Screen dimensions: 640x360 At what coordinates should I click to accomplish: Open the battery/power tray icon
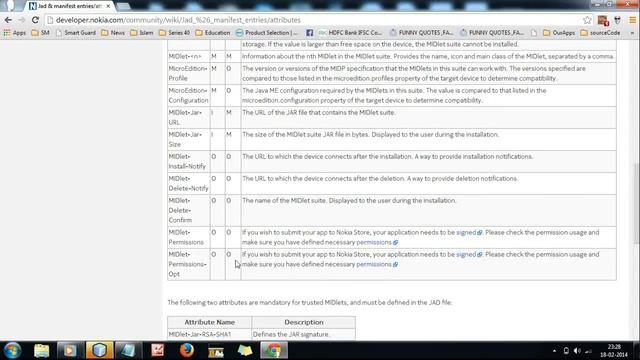pyautogui.click(x=566, y=351)
